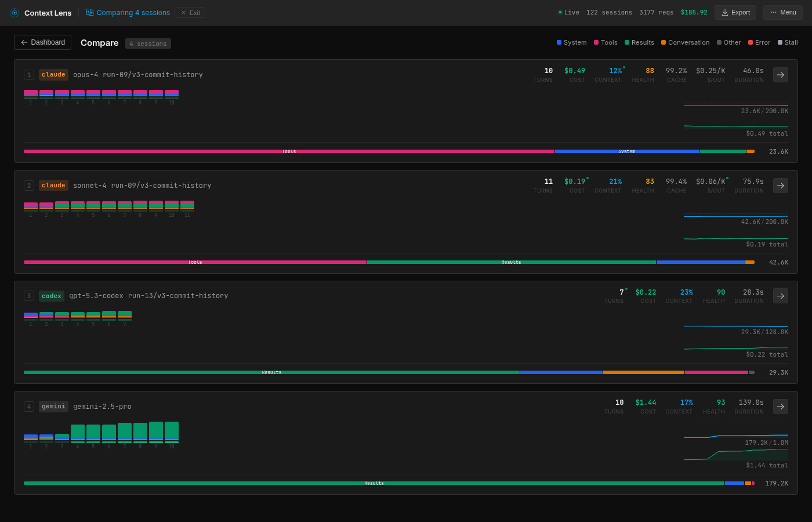The image size is (812, 522).
Task: Click the Export download icon
Action: coord(726,12)
